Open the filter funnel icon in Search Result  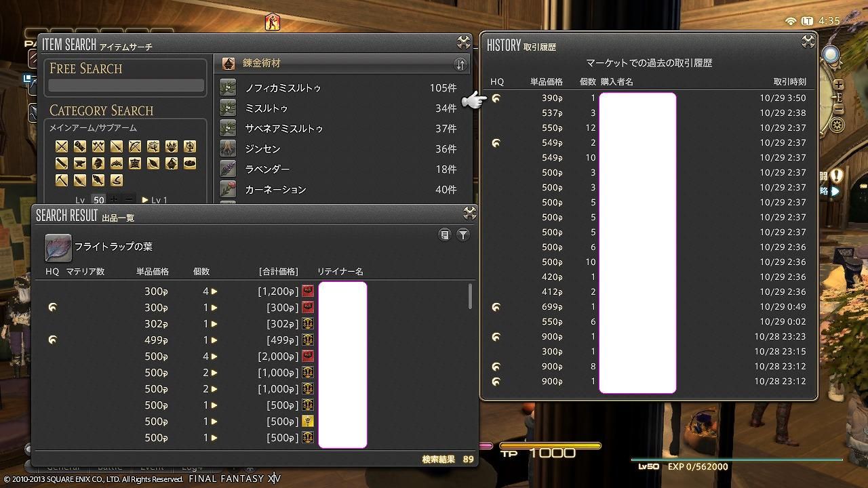(x=463, y=235)
